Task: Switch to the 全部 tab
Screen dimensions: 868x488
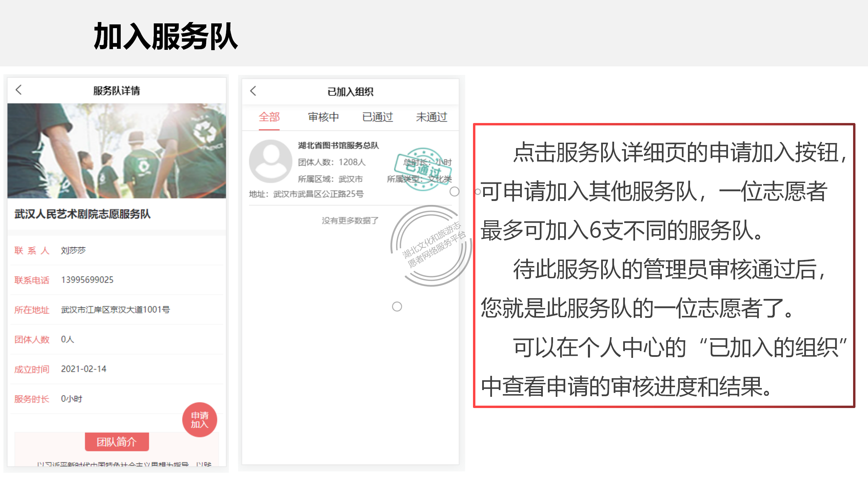Action: (269, 117)
